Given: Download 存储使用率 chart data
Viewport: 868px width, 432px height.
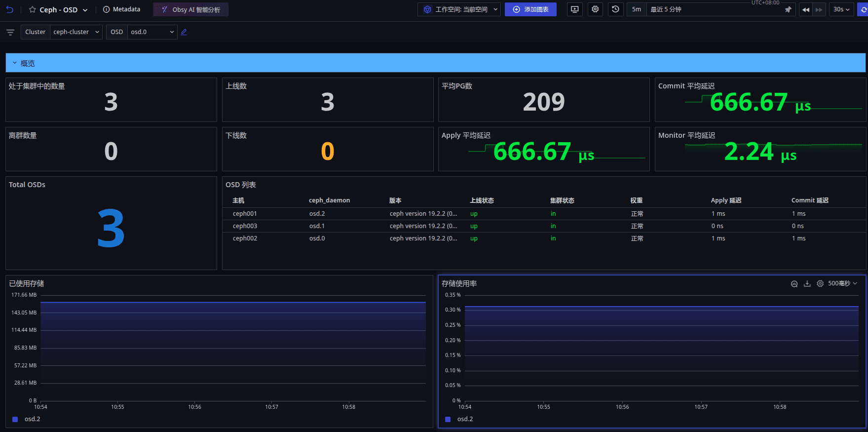Looking at the screenshot, I should click(x=807, y=284).
